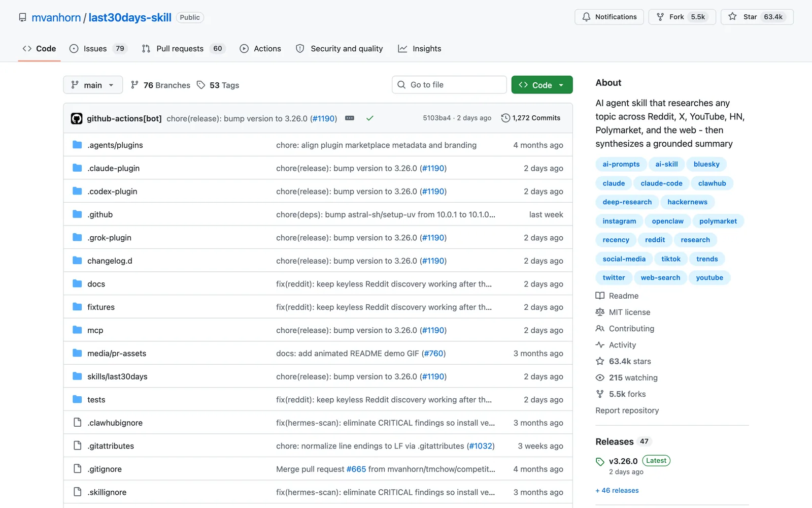Click the file icon for .gitattributes

point(77,446)
